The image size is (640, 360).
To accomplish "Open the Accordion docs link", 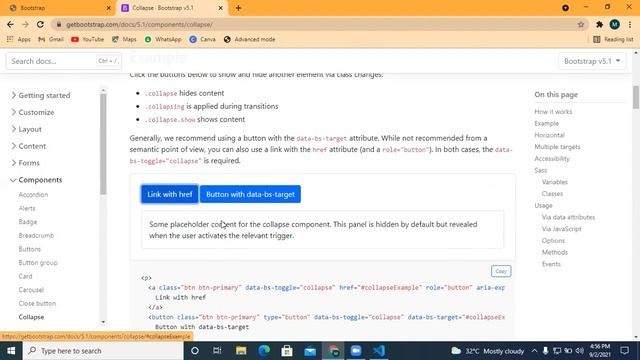I will [x=33, y=195].
